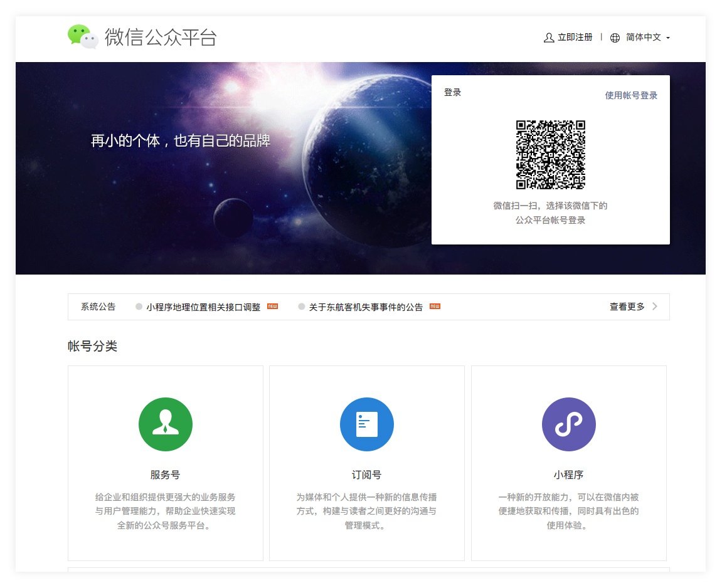The height and width of the screenshot is (588, 722).
Task: Select the 微信公众平台 title text
Action: click(x=161, y=37)
